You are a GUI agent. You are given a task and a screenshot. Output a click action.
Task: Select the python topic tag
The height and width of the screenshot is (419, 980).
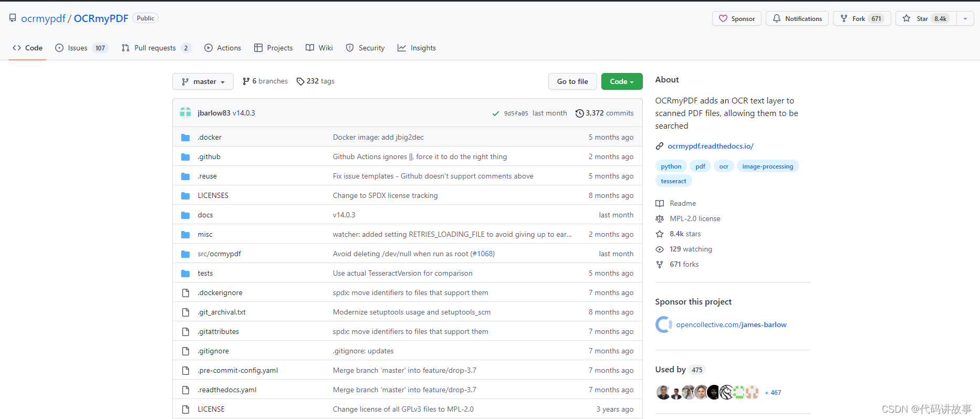[671, 166]
